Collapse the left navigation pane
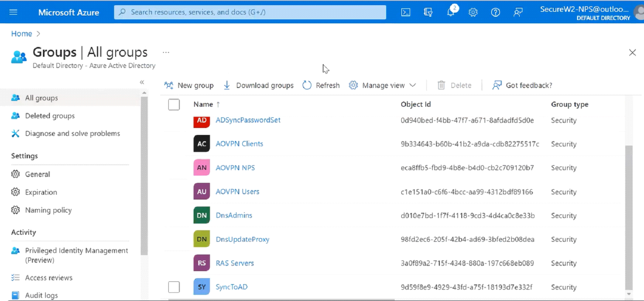The width and height of the screenshot is (644, 301). pyautogui.click(x=142, y=82)
